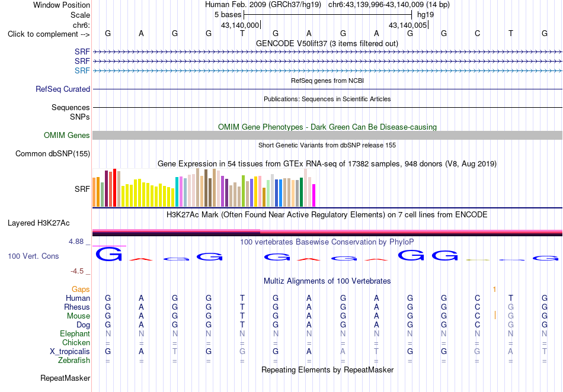Screen dimensions: 563x392
Task: Click the Human alignment row label
Action: pyautogui.click(x=78, y=298)
